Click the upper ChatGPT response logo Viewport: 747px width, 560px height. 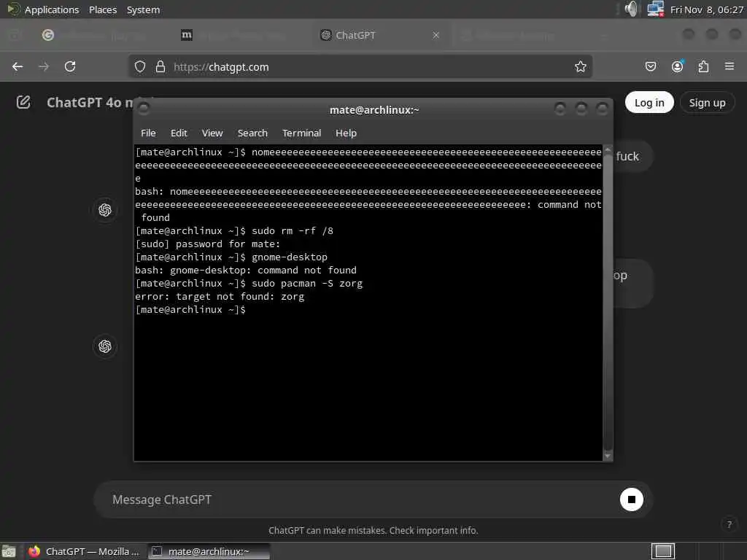[x=105, y=210]
